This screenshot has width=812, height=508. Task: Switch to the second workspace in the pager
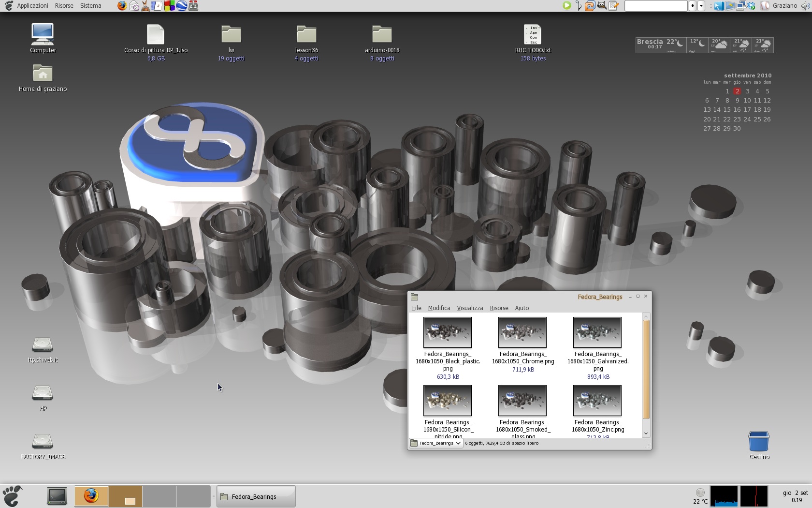coord(125,496)
